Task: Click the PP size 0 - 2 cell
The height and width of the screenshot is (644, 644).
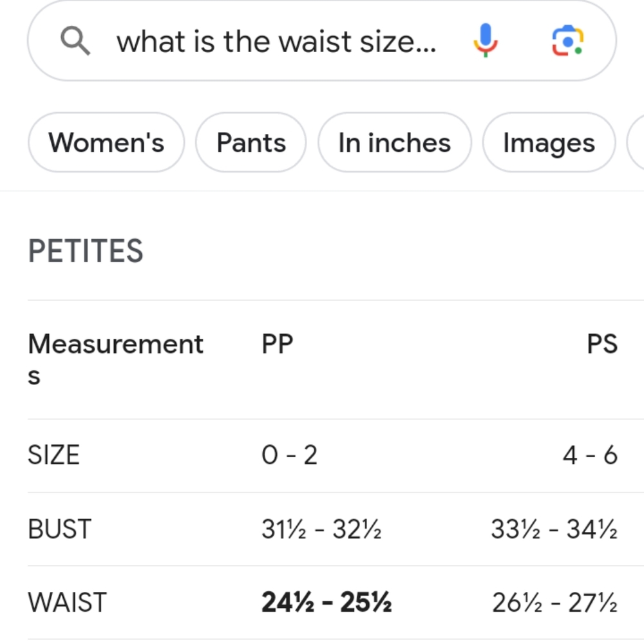Action: coord(290,455)
